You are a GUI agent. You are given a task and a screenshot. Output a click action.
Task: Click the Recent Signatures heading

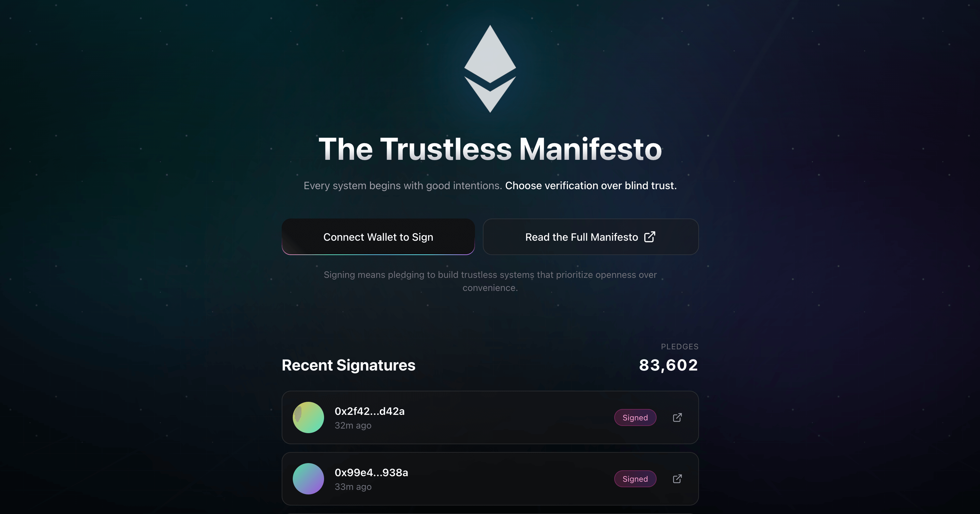pyautogui.click(x=348, y=365)
